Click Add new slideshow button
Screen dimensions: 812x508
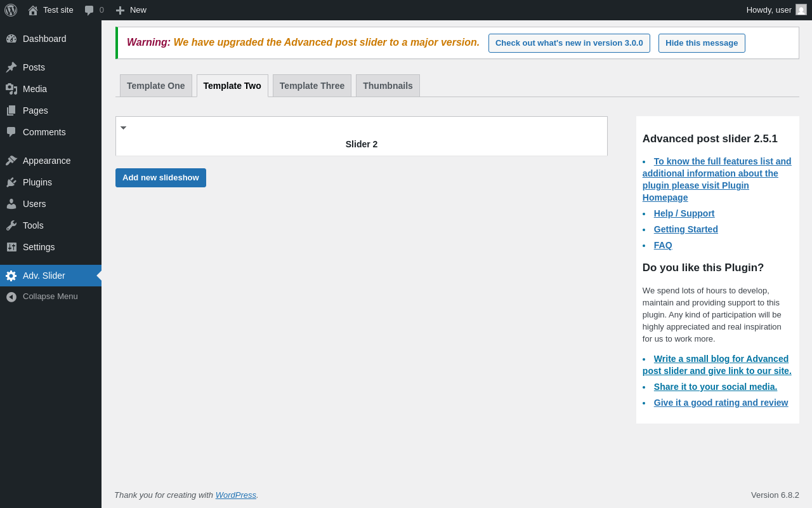(x=160, y=178)
